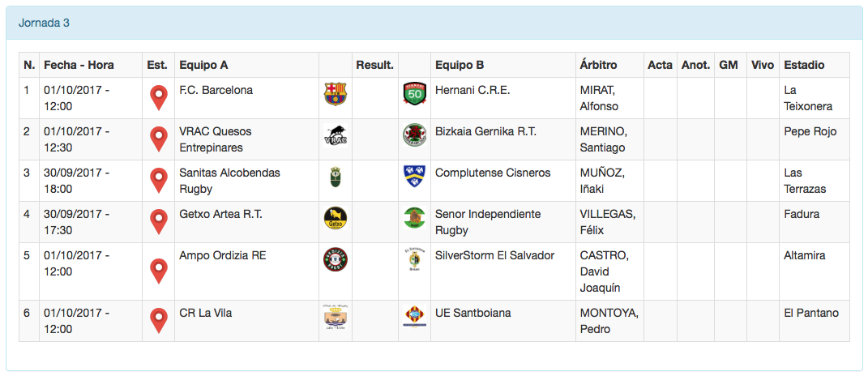Click the Estadio column header
Viewport: 868px width, 376px height.
[804, 65]
